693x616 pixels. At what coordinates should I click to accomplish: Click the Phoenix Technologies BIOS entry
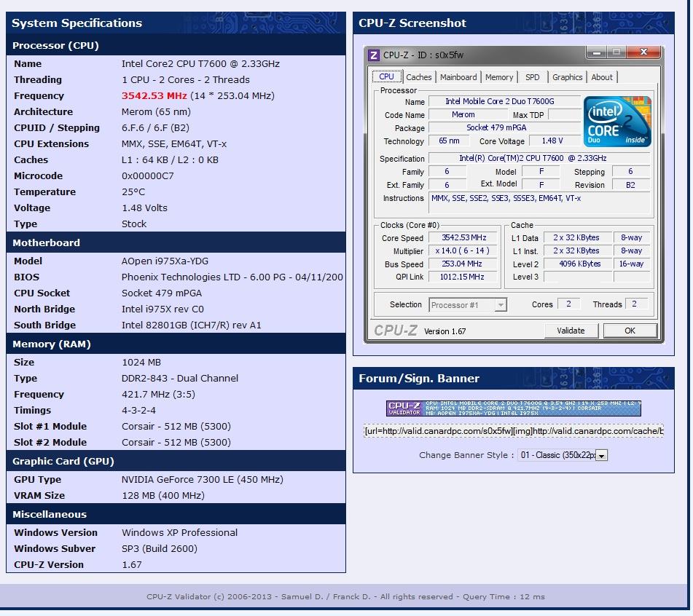coord(232,277)
